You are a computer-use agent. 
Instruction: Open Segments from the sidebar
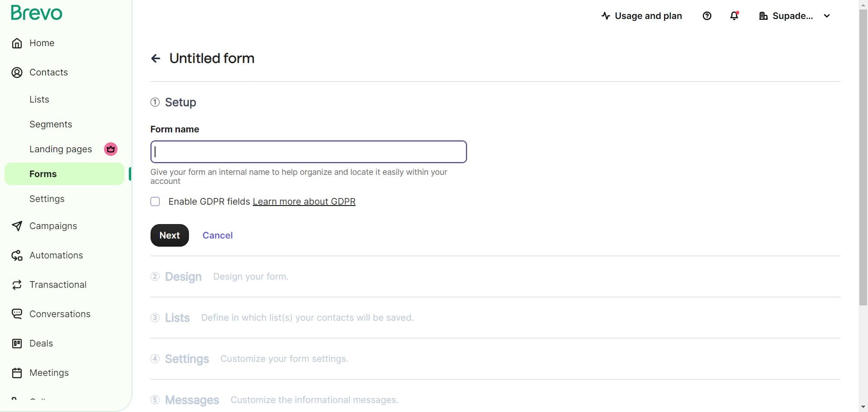(x=51, y=124)
